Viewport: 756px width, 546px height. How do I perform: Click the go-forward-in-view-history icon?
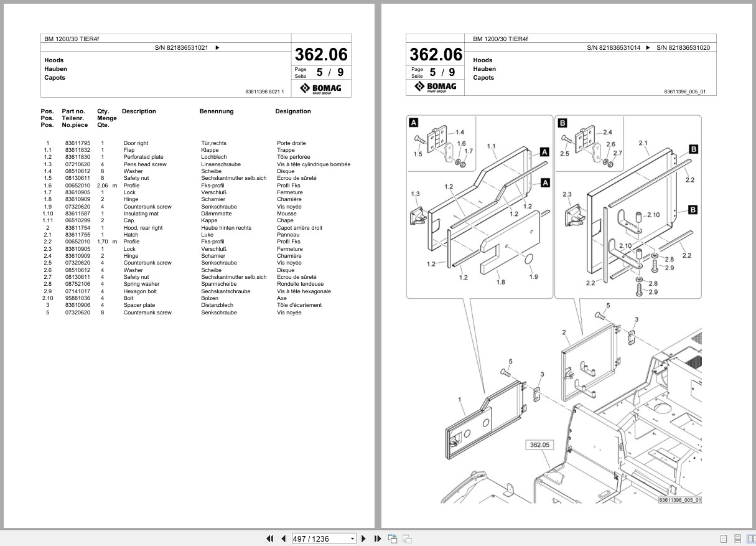pos(407,539)
